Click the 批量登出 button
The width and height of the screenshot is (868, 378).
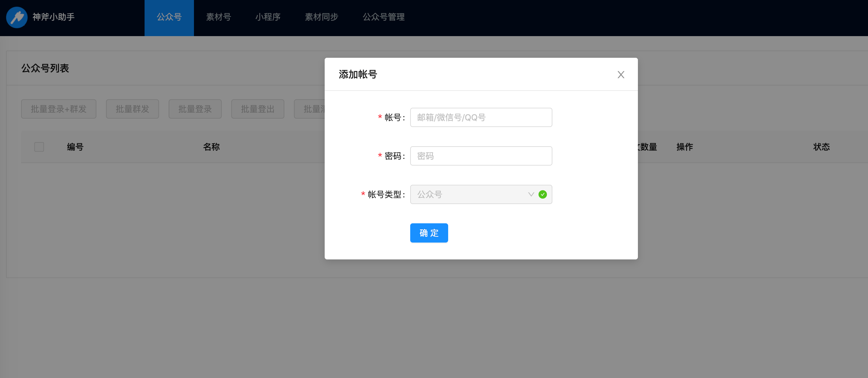[x=258, y=109]
